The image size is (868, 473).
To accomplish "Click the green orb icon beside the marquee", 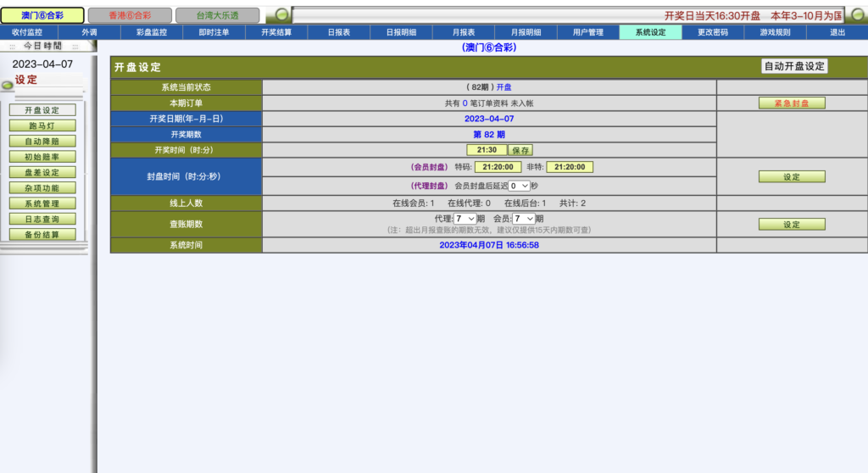I will point(281,15).
